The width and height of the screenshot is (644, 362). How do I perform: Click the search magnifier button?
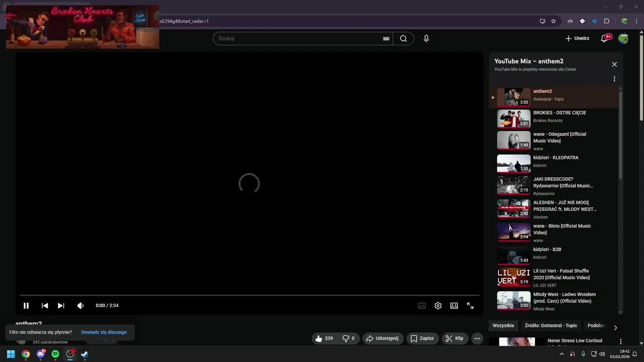[404, 38]
